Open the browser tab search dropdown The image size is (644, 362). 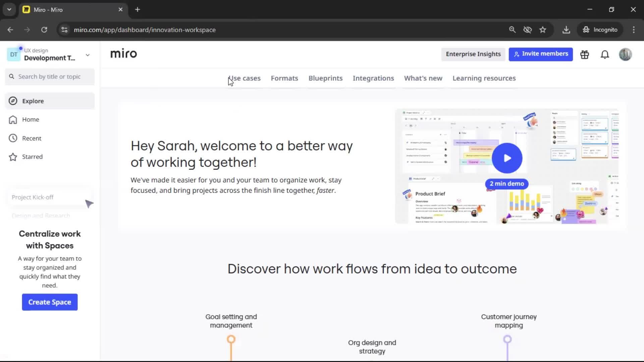tap(9, 9)
